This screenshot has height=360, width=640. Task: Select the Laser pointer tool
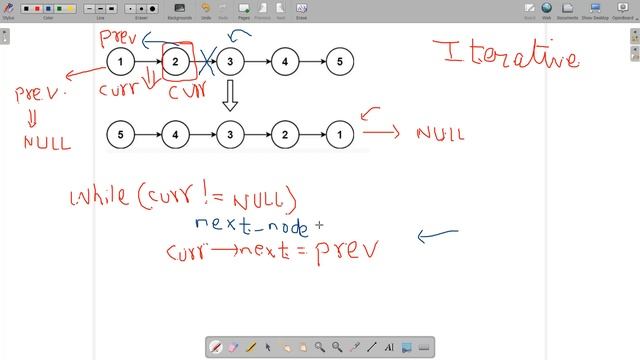[354, 347]
